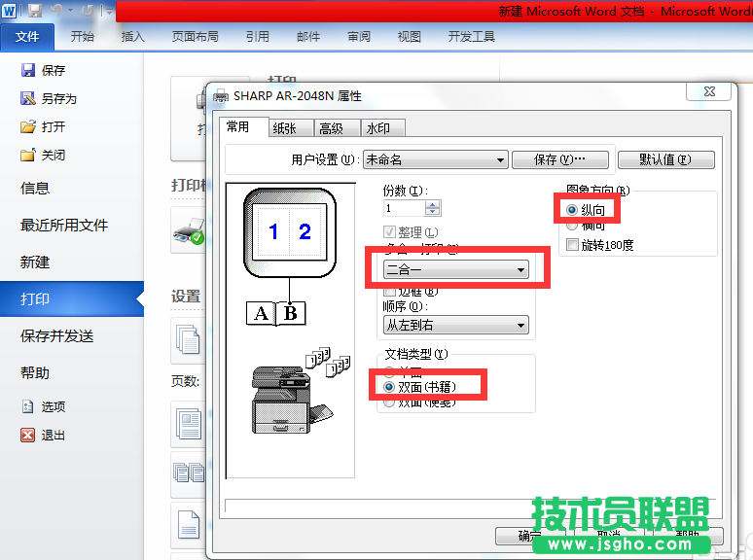The width and height of the screenshot is (753, 560).
Task: Select the 纵向 portrait orientation radio button
Action: pos(571,209)
